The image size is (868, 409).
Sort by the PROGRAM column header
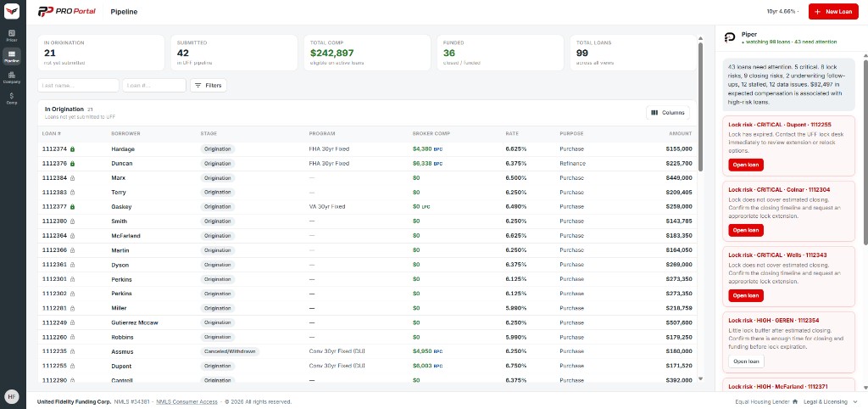[322, 133]
